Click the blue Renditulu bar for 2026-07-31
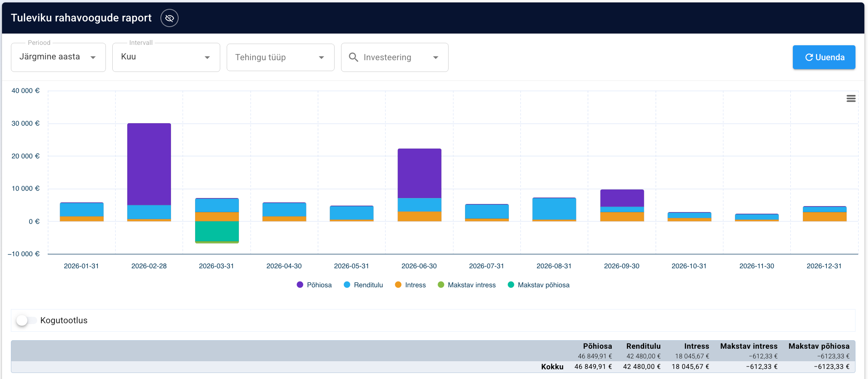Viewport: 868px width, 379px height. 487,212
